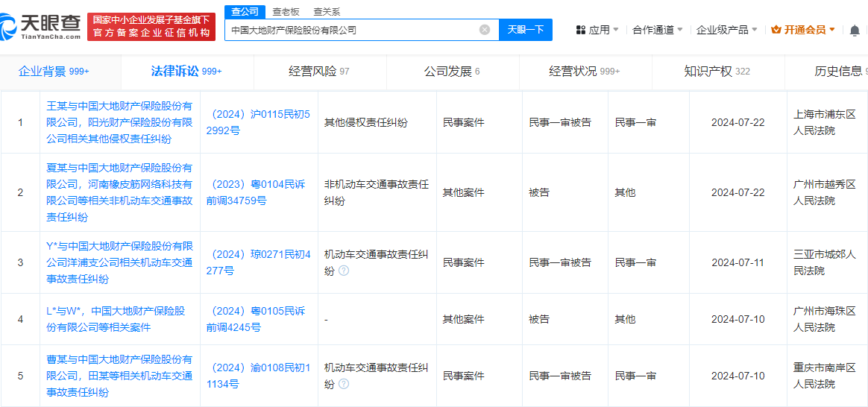Clear the search box with X icon

pyautogui.click(x=485, y=30)
